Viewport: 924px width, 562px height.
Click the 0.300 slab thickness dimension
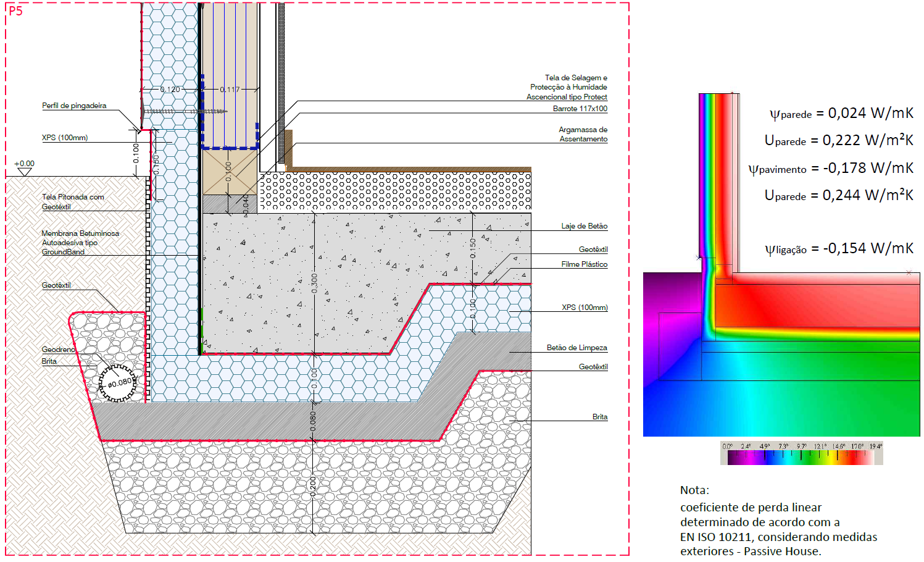(x=314, y=283)
